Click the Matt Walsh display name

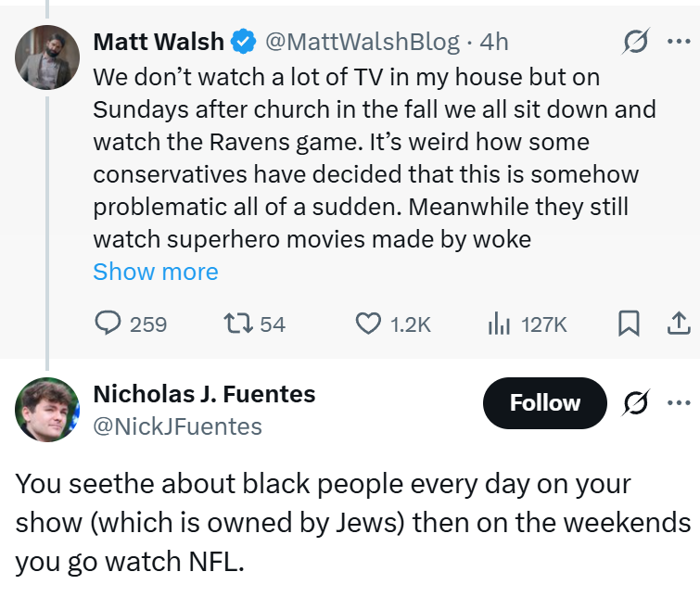(159, 42)
